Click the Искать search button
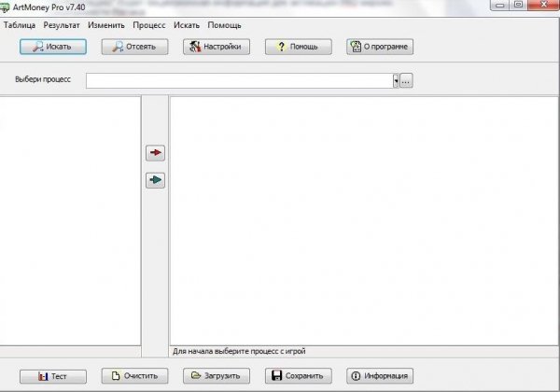Screen dimensions: 560x392 53,47
